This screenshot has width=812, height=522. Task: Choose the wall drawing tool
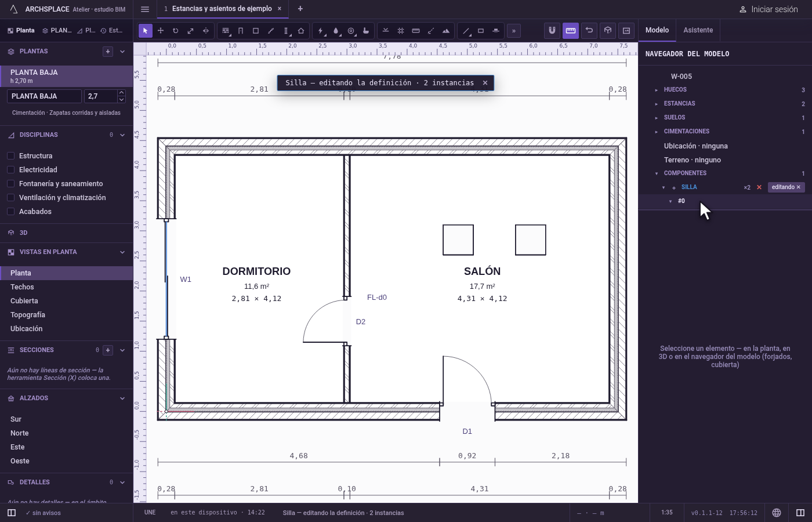click(226, 31)
